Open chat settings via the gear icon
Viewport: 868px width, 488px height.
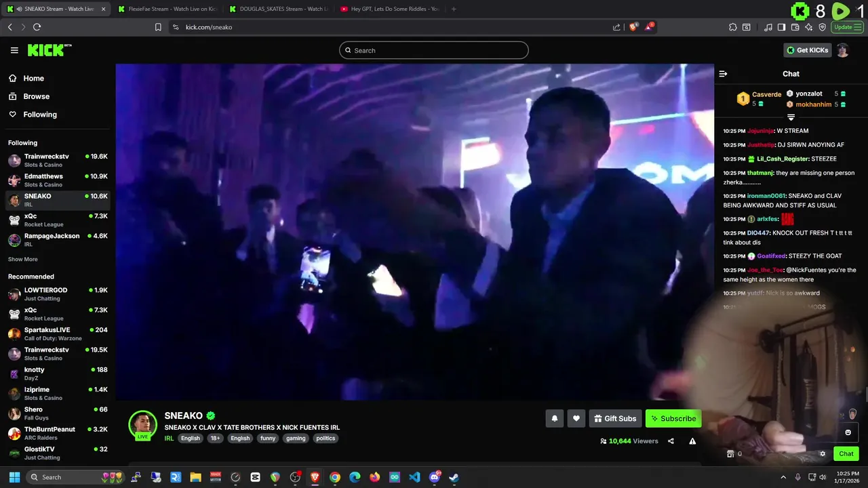coord(823,454)
